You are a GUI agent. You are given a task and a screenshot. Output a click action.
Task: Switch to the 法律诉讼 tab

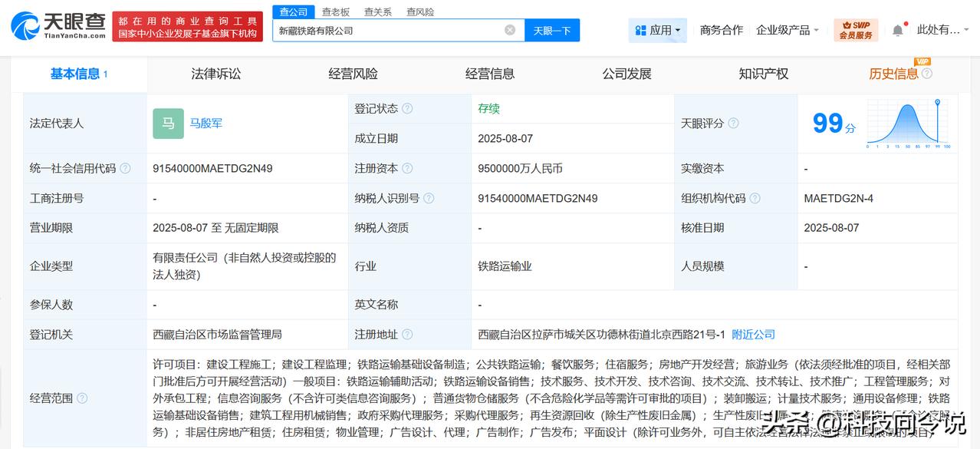click(216, 74)
